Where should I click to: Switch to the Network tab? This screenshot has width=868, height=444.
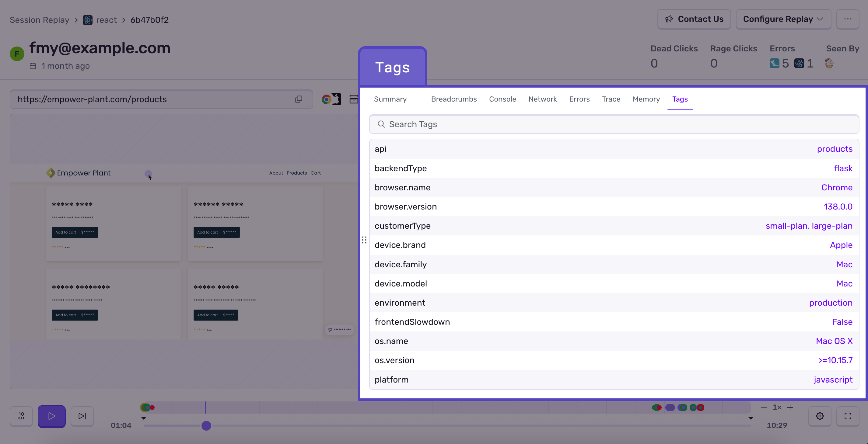tap(542, 99)
